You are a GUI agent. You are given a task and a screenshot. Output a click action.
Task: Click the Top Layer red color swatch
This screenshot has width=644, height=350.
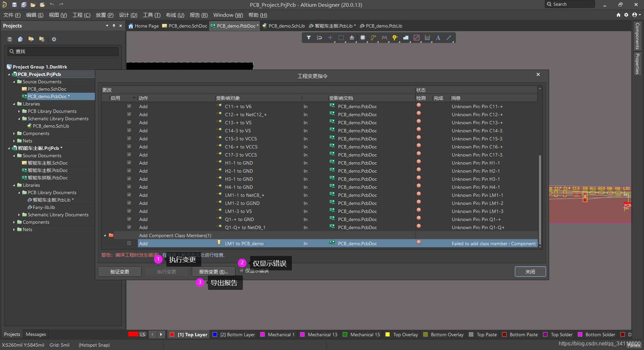click(x=172, y=335)
